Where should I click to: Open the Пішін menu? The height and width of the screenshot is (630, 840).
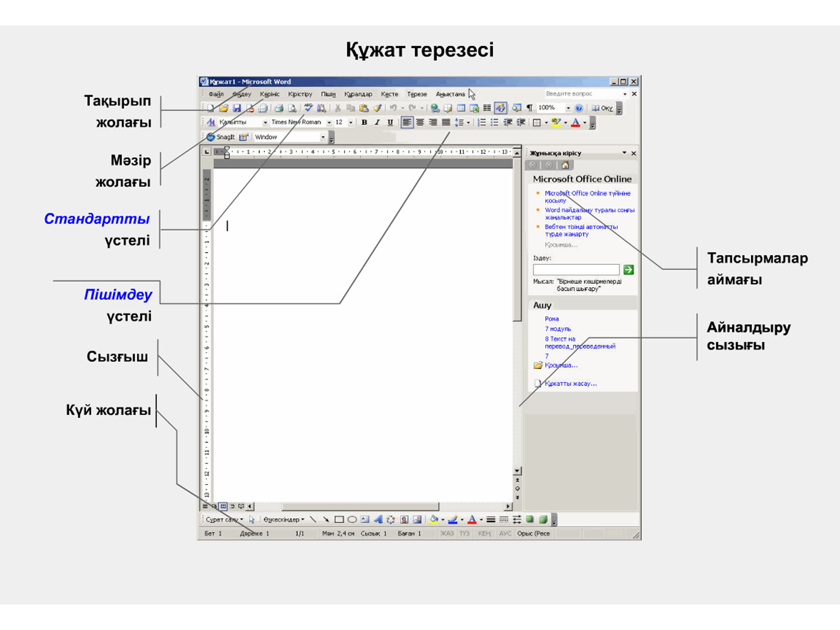(328, 94)
